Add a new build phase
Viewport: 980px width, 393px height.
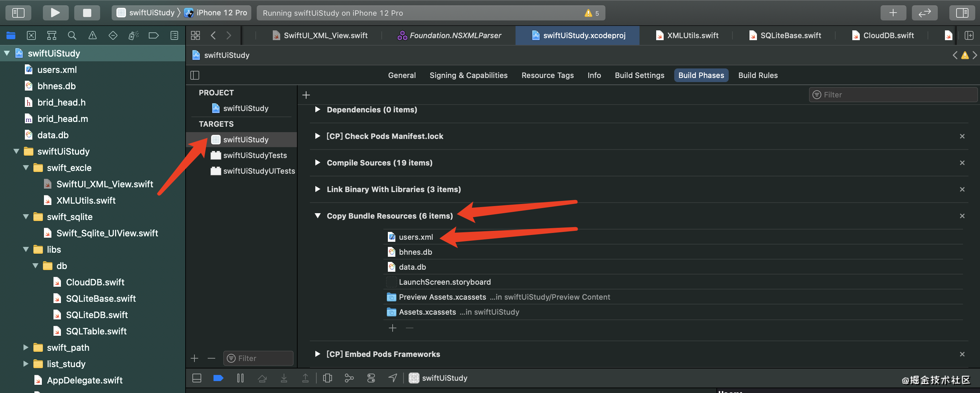(x=306, y=95)
